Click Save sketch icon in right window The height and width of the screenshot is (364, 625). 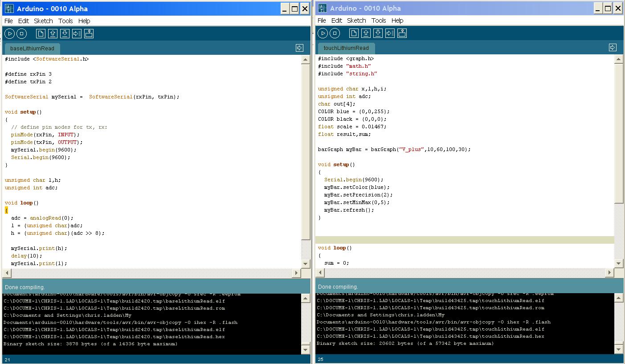pos(378,33)
